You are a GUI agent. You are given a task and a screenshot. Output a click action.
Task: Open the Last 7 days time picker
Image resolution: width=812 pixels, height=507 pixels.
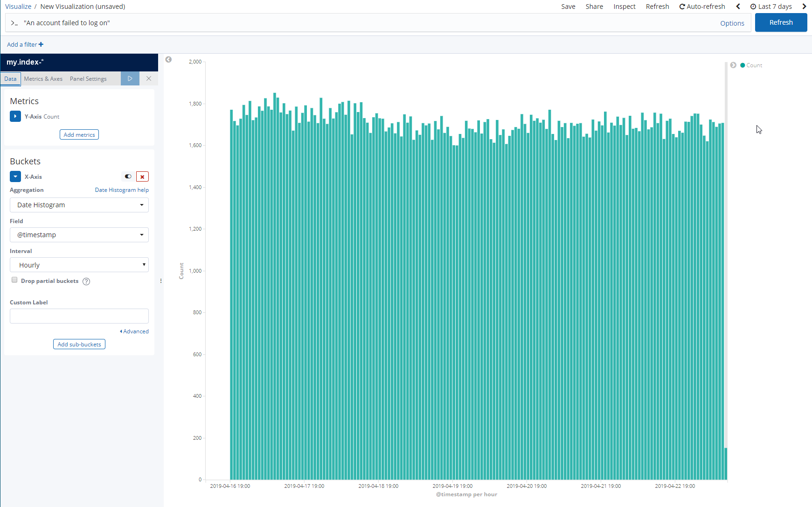pyautogui.click(x=771, y=7)
